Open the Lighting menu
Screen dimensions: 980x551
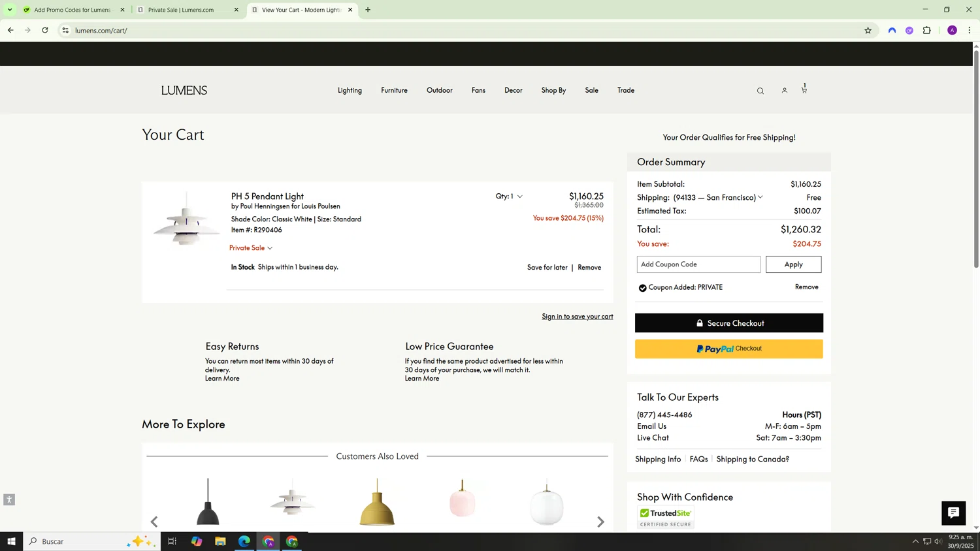(350, 90)
